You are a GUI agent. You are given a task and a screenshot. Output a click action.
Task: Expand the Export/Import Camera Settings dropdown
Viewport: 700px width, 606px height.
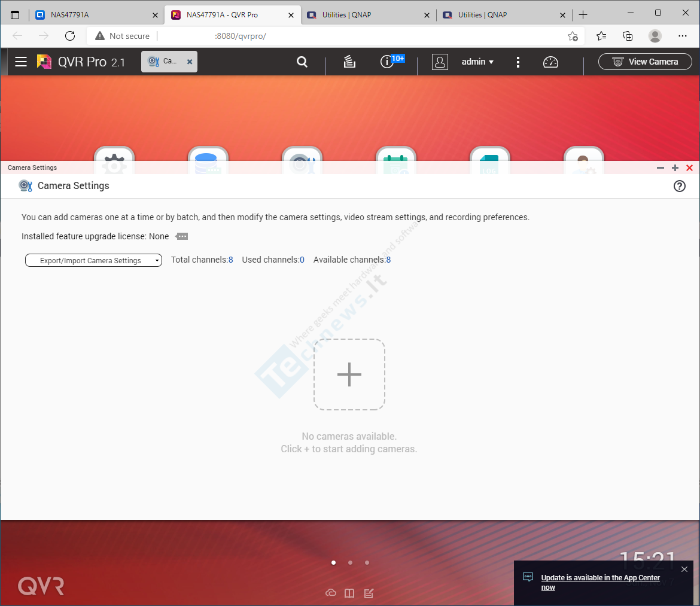pyautogui.click(x=94, y=260)
